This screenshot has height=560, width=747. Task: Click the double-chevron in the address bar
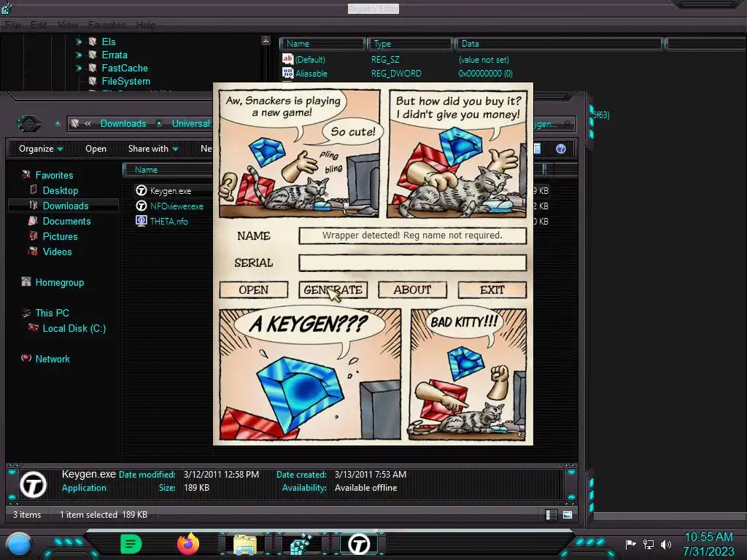[88, 123]
